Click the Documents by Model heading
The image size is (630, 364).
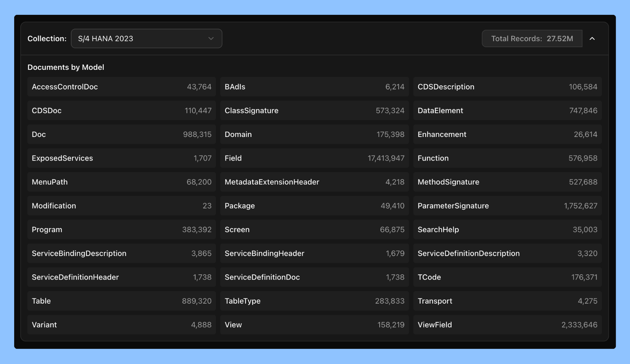coord(66,67)
